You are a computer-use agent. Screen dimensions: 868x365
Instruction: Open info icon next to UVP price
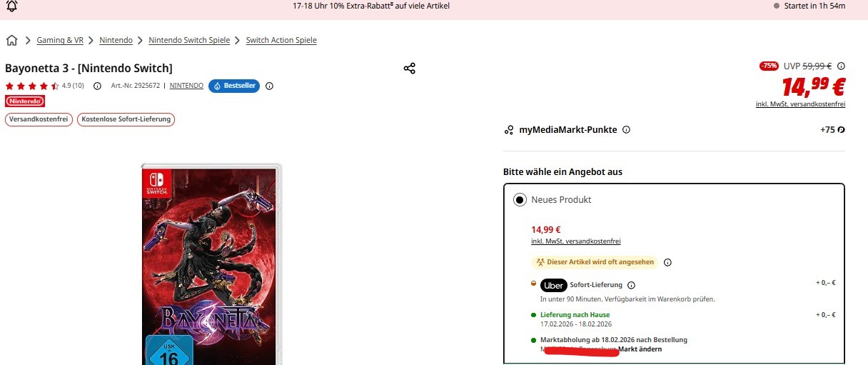click(841, 66)
